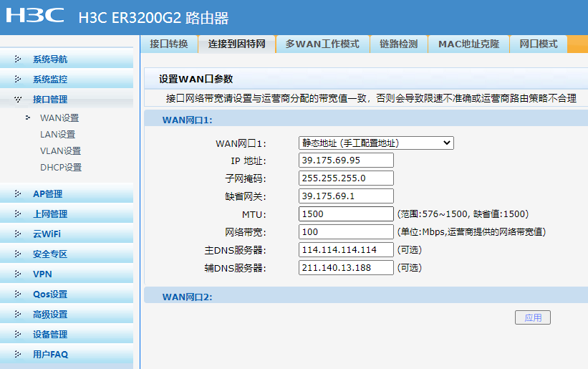Expand the 用户FAQ menu section
Screen dimensions: 588x369
[67, 354]
